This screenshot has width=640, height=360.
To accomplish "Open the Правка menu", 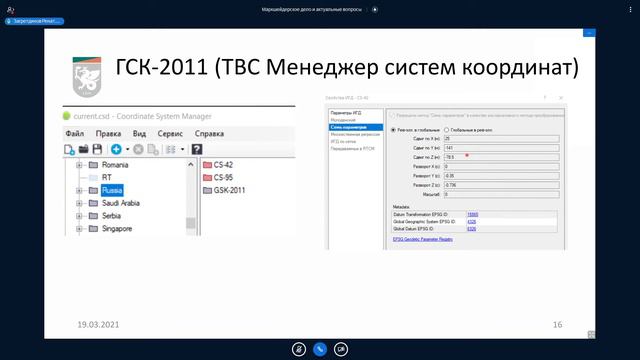I will point(108,133).
